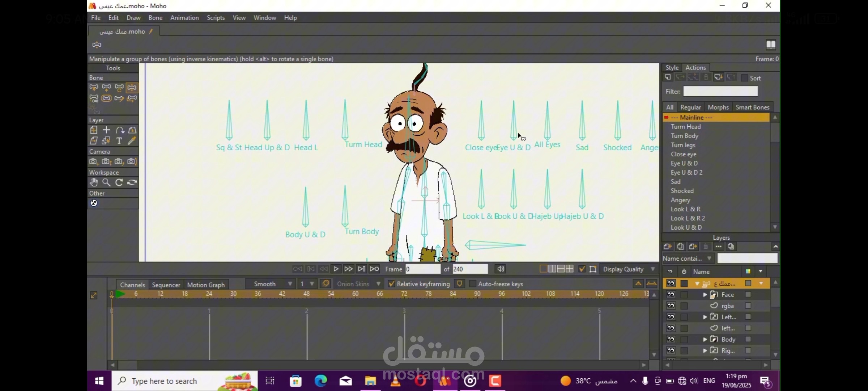The image size is (868, 391).
Task: Open the library panel book icon
Action: pyautogui.click(x=771, y=45)
